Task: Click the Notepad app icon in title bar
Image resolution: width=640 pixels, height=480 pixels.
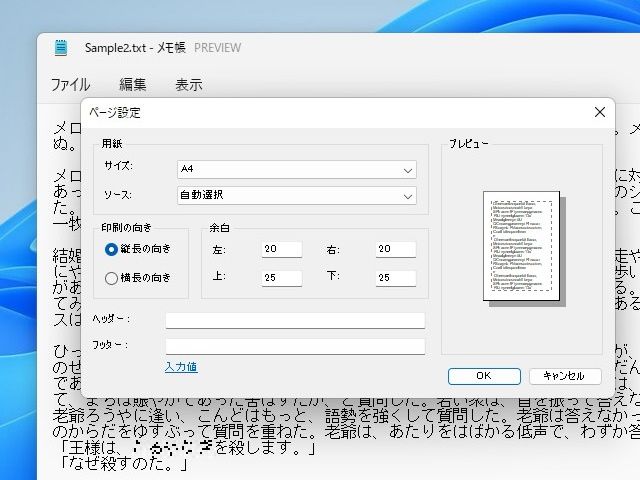Action: tap(61, 48)
